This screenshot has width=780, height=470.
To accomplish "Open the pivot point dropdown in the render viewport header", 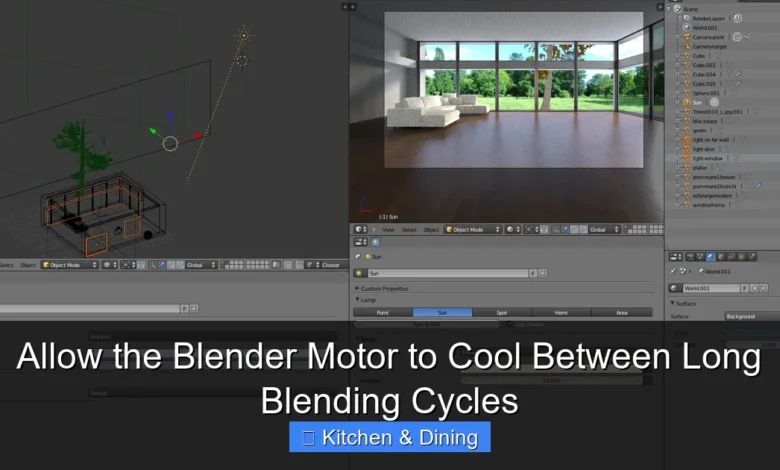I will 531,229.
